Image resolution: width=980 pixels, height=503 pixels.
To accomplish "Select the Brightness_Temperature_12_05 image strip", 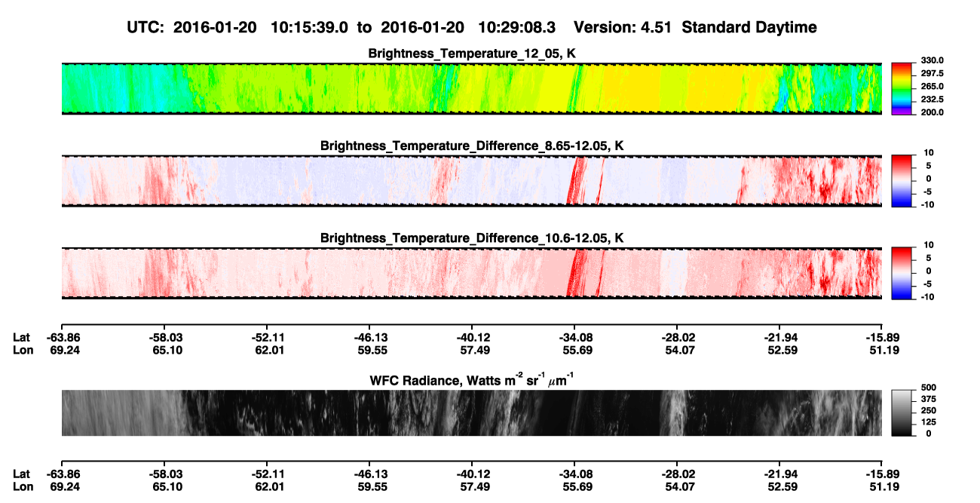I will 471,89.
